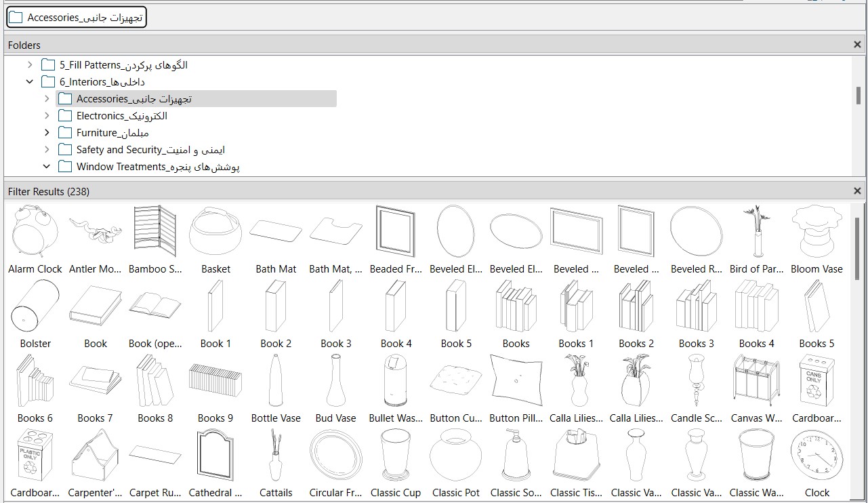
Task: Click the Bottle Vase icon
Action: click(276, 380)
